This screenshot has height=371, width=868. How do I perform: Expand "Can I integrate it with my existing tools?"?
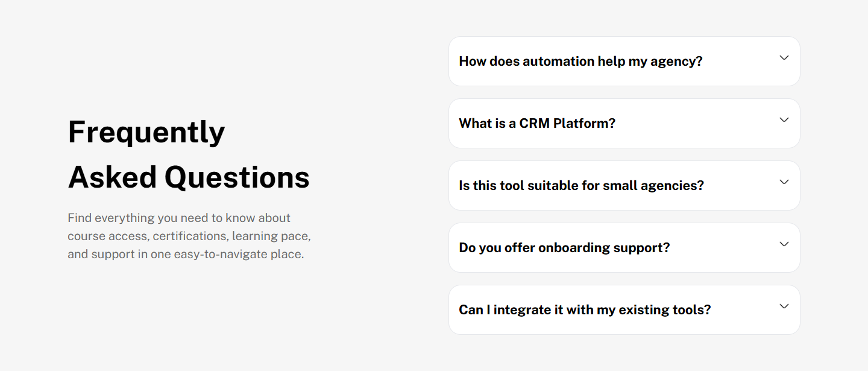tap(585, 310)
